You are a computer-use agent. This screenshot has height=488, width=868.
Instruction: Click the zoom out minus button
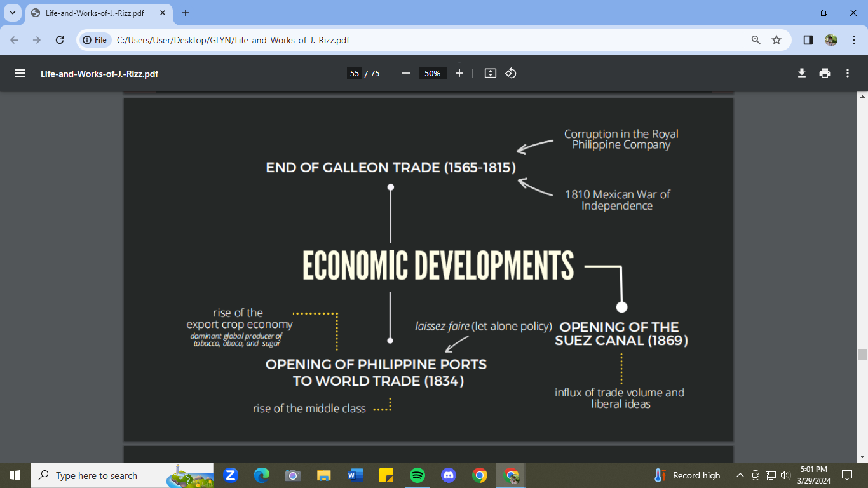(x=406, y=73)
